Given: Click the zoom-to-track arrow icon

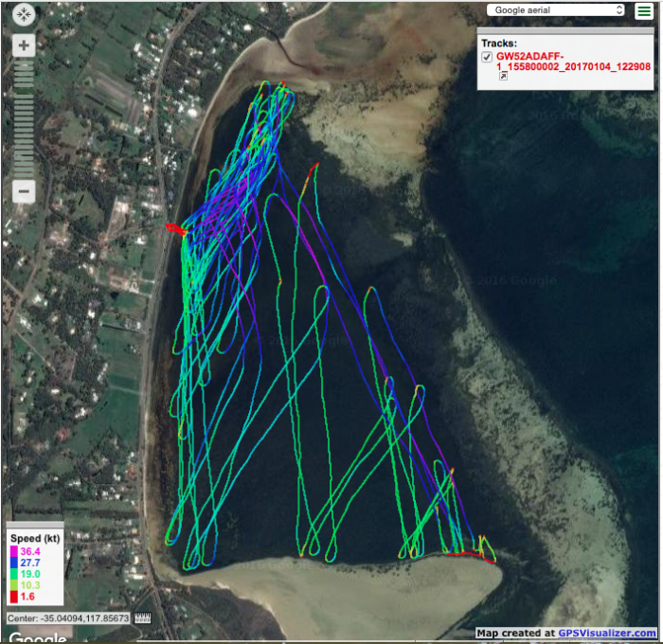Looking at the screenshot, I should (504, 76).
